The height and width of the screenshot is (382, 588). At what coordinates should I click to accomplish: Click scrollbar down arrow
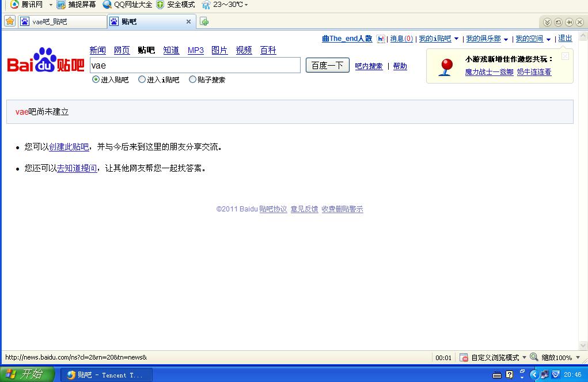583,345
